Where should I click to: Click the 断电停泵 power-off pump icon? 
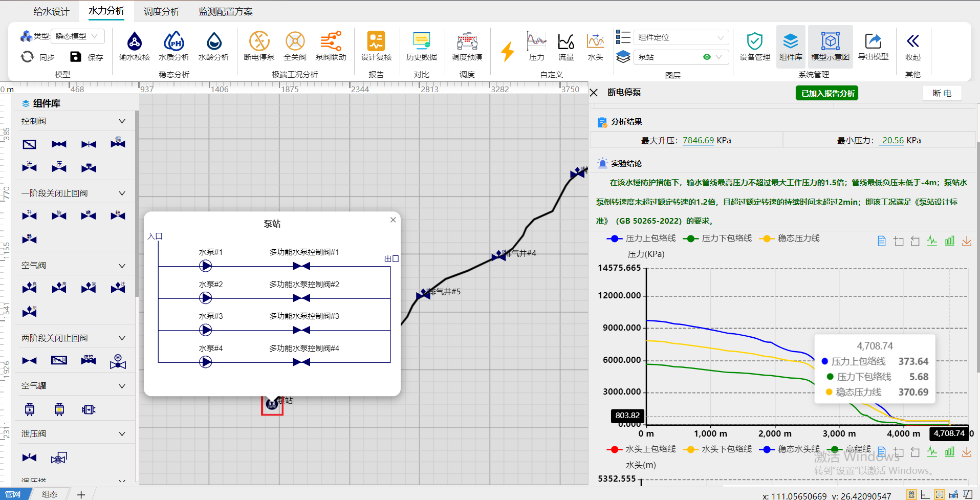pos(259,46)
